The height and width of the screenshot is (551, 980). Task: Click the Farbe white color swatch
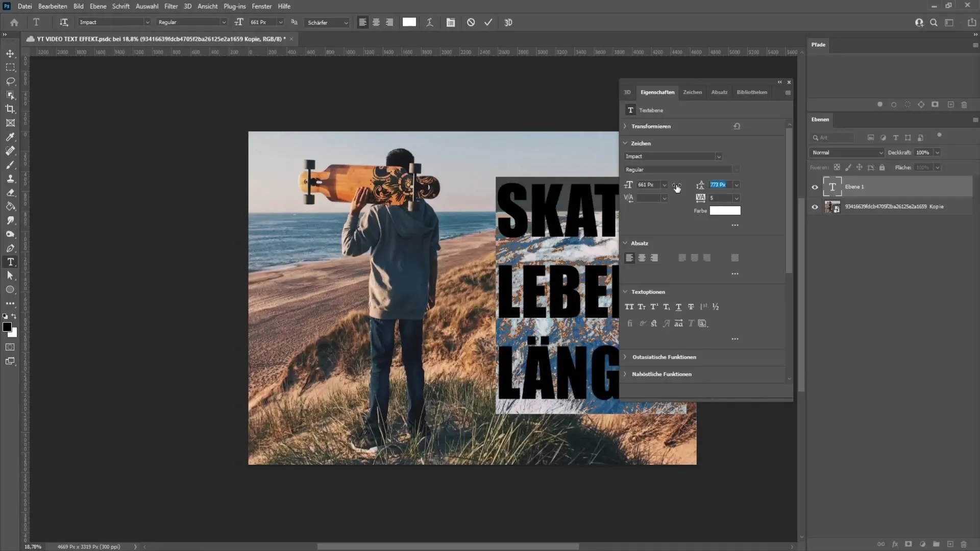click(x=725, y=211)
